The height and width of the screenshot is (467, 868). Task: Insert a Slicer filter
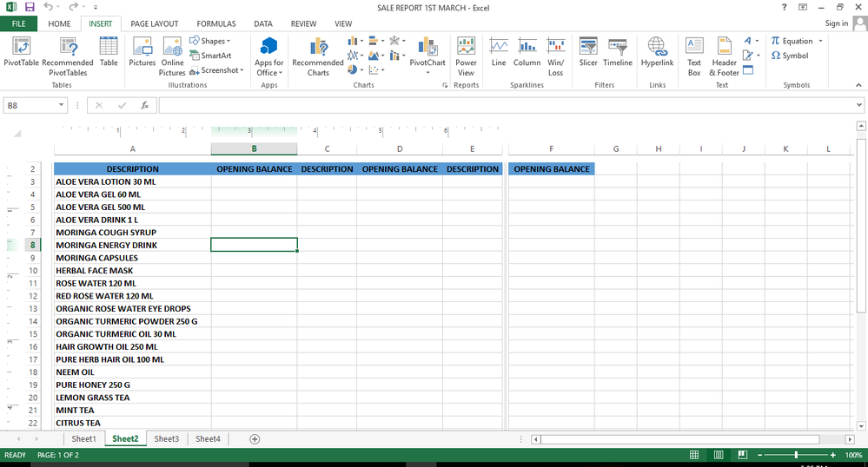(588, 51)
